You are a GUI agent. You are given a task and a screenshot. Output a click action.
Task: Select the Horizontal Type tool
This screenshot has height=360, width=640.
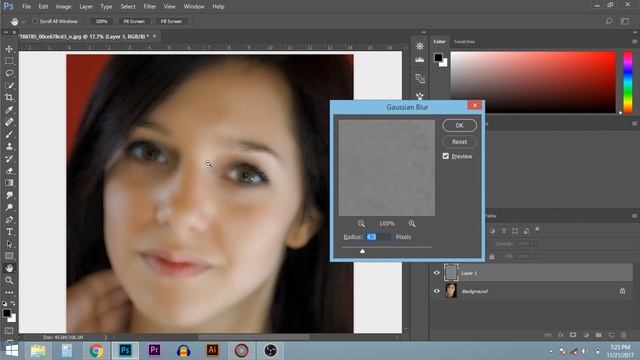point(9,232)
